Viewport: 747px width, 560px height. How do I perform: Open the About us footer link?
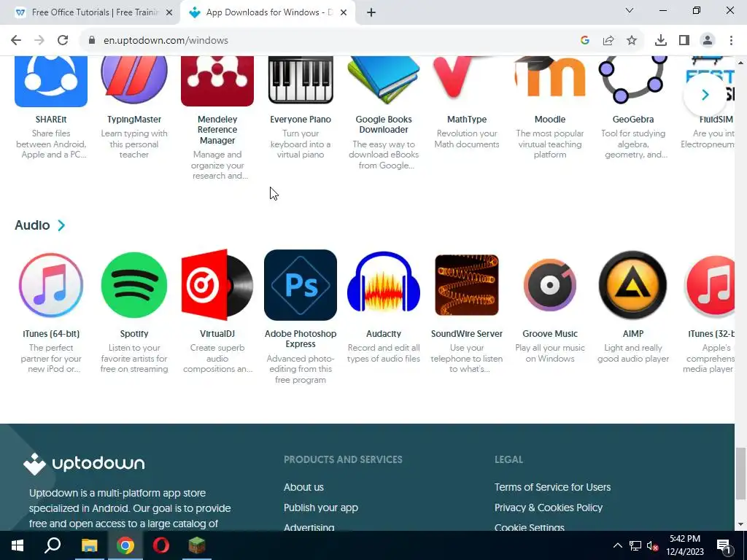tap(303, 487)
